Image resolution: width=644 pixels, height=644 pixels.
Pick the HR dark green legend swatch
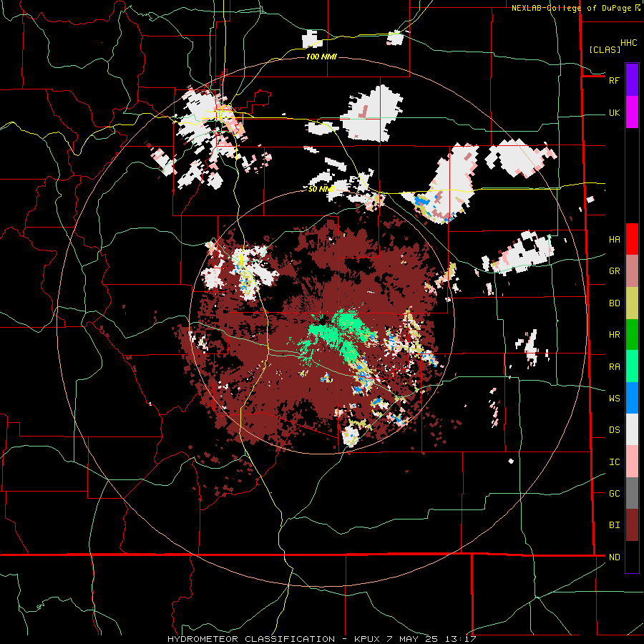[x=632, y=335]
